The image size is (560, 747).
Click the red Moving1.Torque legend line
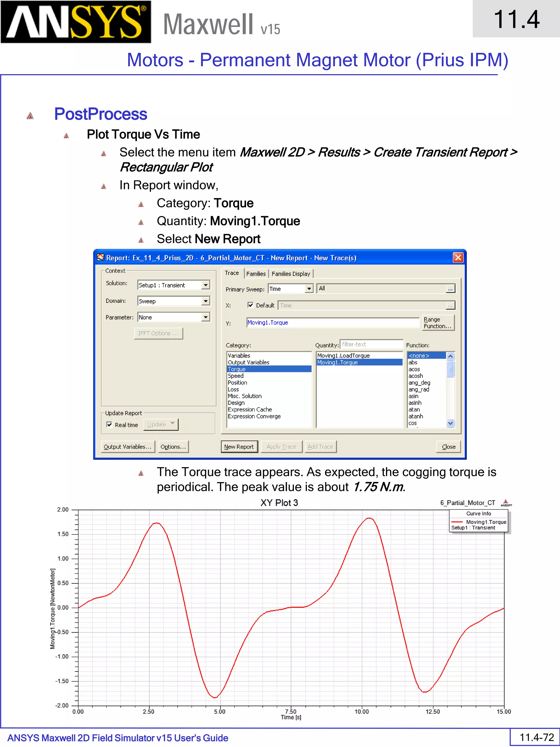tap(457, 522)
